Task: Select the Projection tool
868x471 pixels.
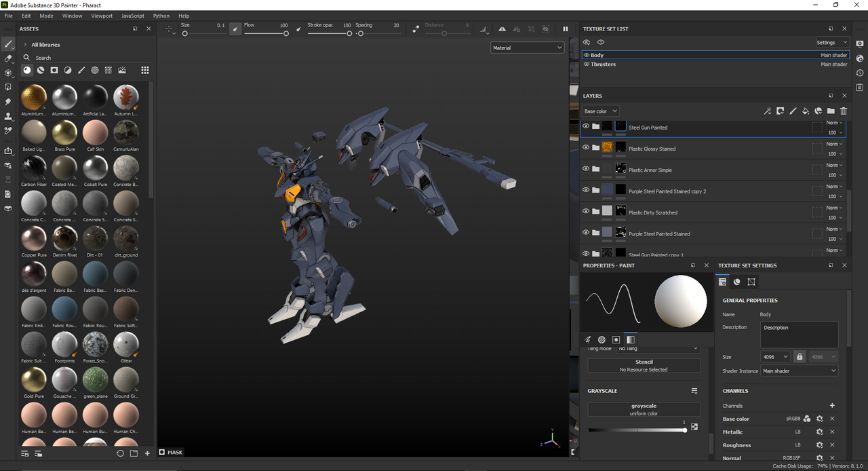Action: 8,73
